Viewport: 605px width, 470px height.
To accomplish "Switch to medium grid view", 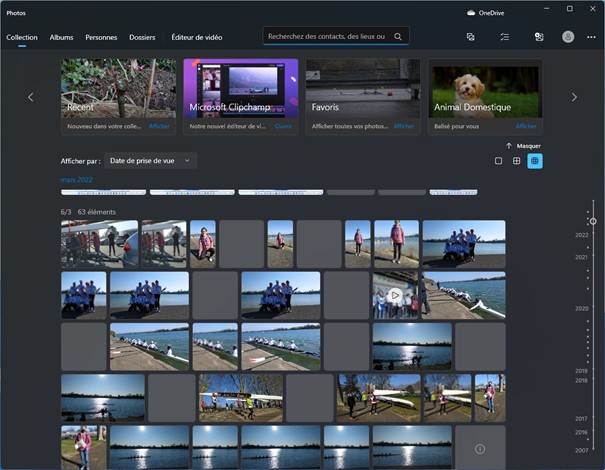I will pyautogui.click(x=516, y=161).
